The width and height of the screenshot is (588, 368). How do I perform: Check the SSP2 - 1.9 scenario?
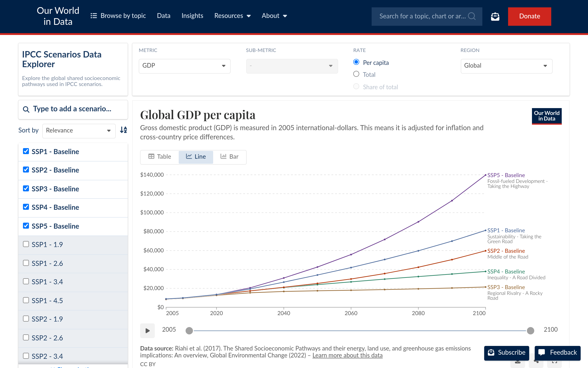(x=26, y=319)
